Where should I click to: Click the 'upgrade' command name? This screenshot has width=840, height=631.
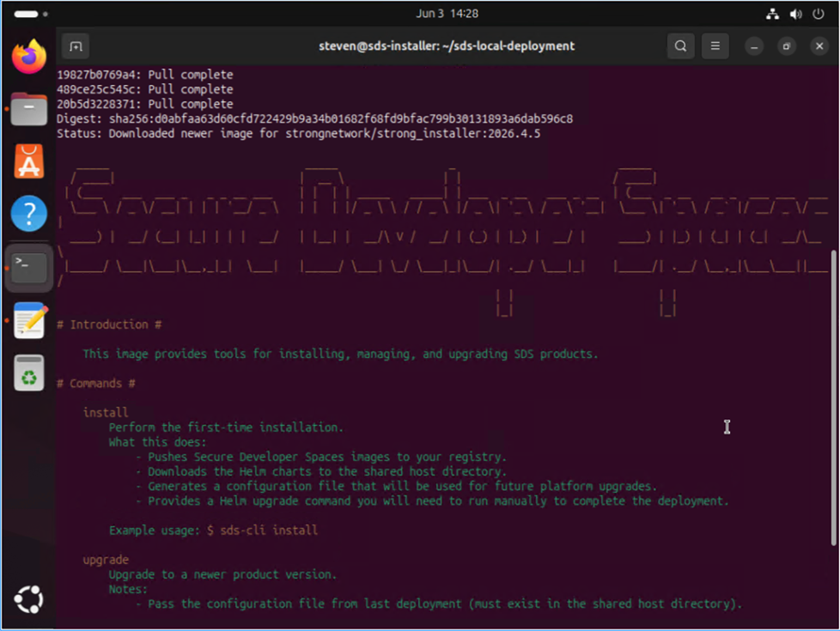106,560
